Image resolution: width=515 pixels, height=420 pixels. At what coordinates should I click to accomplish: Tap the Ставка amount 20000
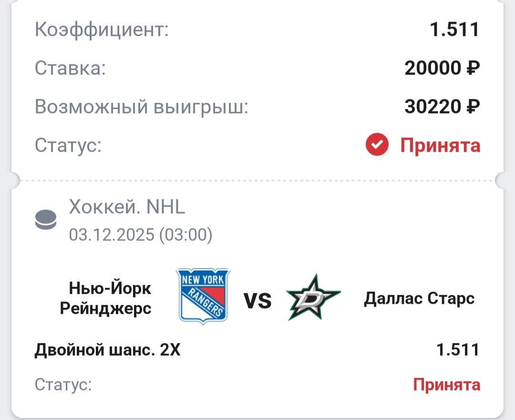(x=433, y=69)
